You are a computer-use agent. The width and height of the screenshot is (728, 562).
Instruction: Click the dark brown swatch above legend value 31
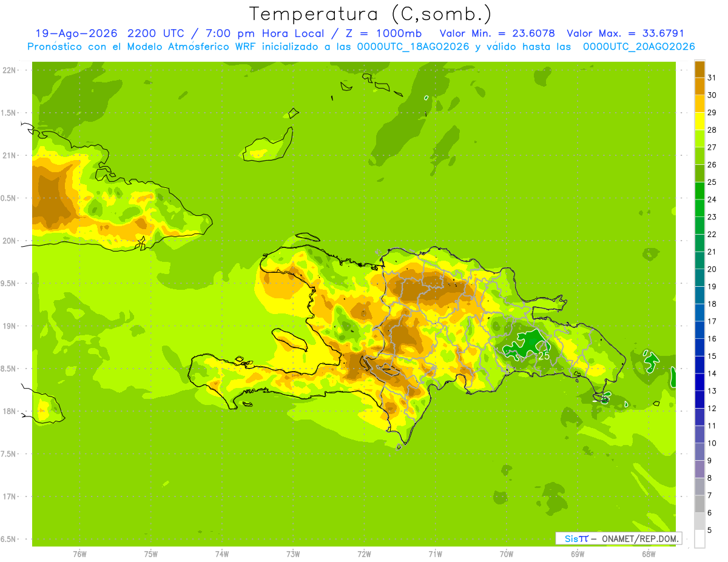pos(699,69)
